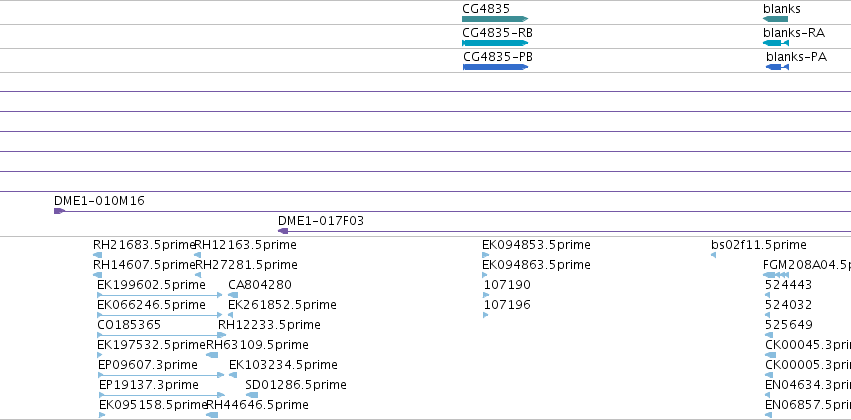Click the DME1-017F03 clone arrowhead
The image size is (851, 420).
pyautogui.click(x=283, y=231)
